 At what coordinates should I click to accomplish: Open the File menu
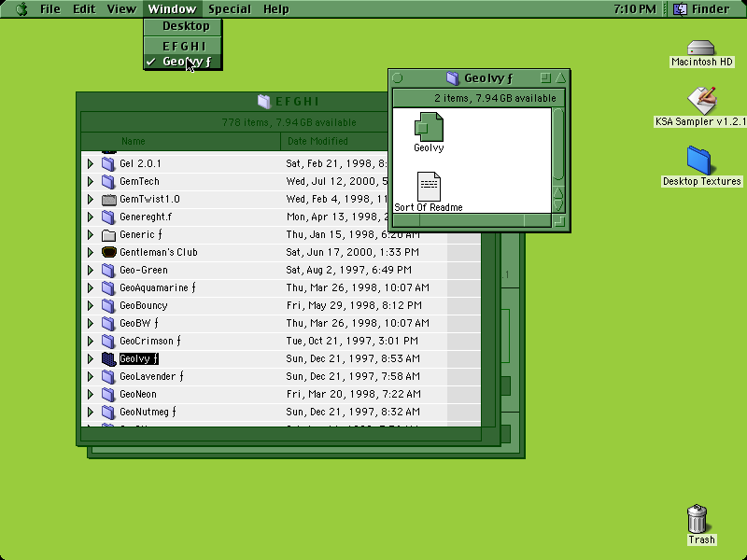50,9
